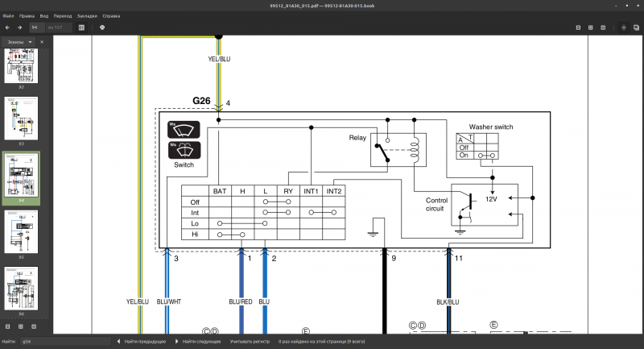Click the first zoom icon in top-right toolbar
The height and width of the screenshot is (349, 644).
[x=578, y=27]
